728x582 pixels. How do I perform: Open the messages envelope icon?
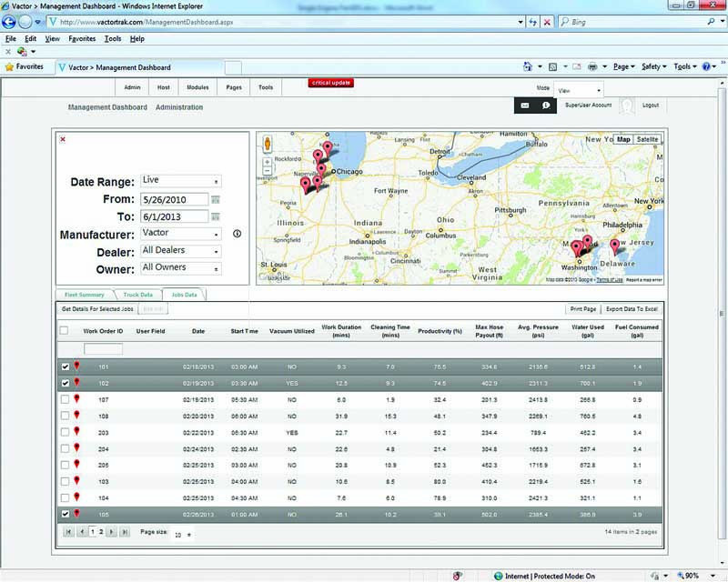coord(525,105)
